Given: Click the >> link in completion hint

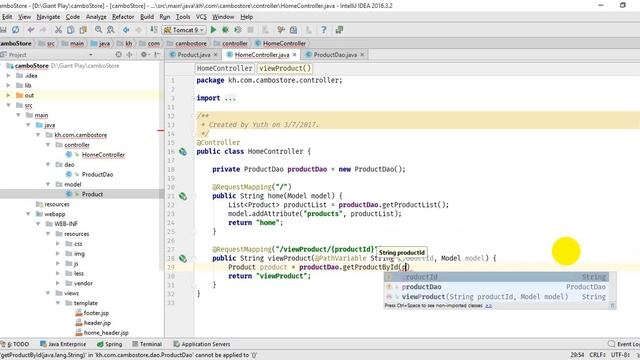Looking at the screenshot, I should tap(489, 306).
